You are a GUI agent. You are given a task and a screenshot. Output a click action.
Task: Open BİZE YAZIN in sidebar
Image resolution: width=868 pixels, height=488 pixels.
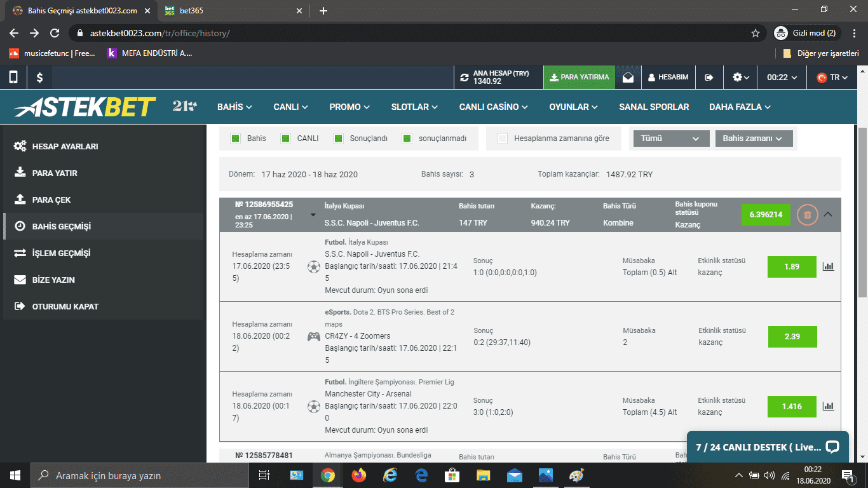pos(104,280)
